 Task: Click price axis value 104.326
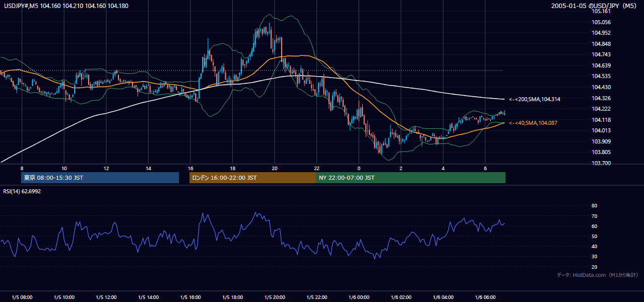tap(601, 98)
